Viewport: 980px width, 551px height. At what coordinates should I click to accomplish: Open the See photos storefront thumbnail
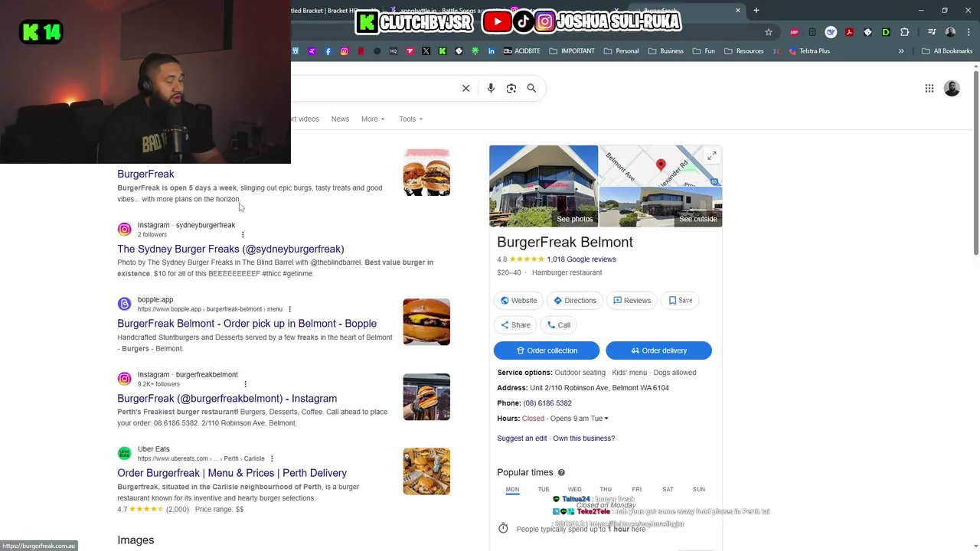coord(544,186)
